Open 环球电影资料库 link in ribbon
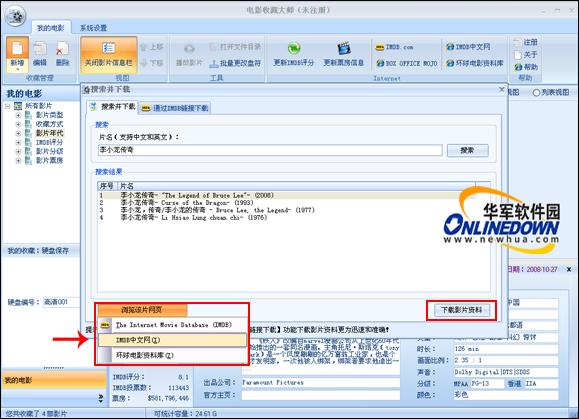This screenshot has height=419, width=579. [x=474, y=63]
